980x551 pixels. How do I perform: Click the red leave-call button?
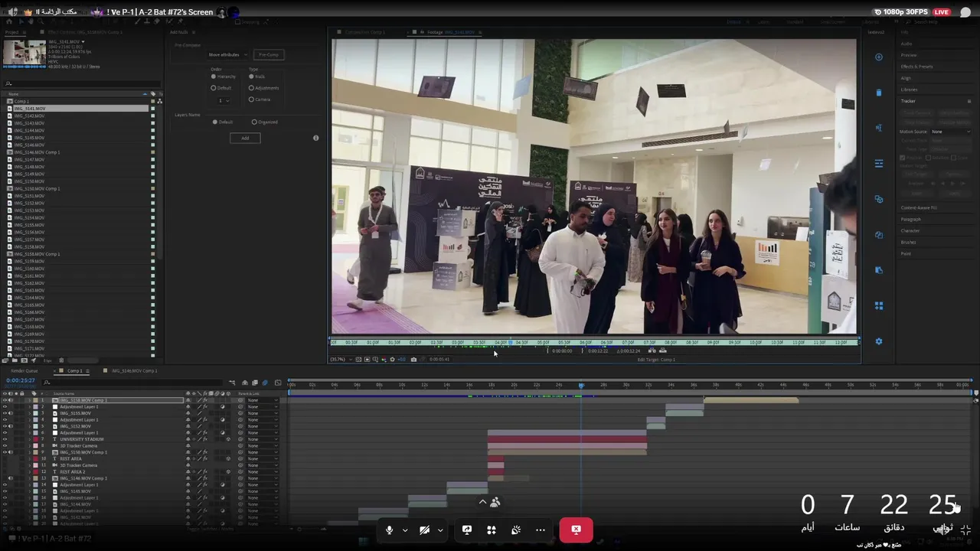point(577,530)
